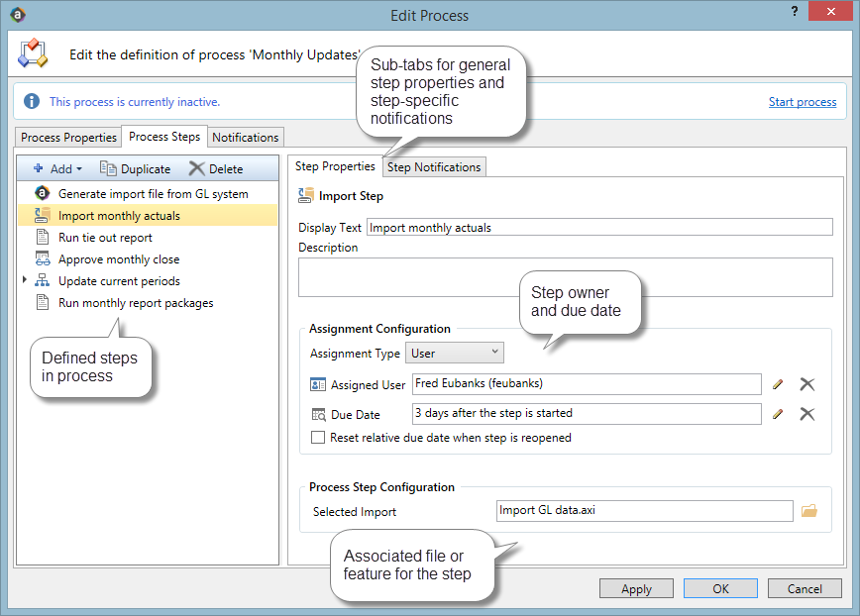The height and width of the screenshot is (616, 860).
Task: Switch to the Notifications tab
Action: point(245,138)
